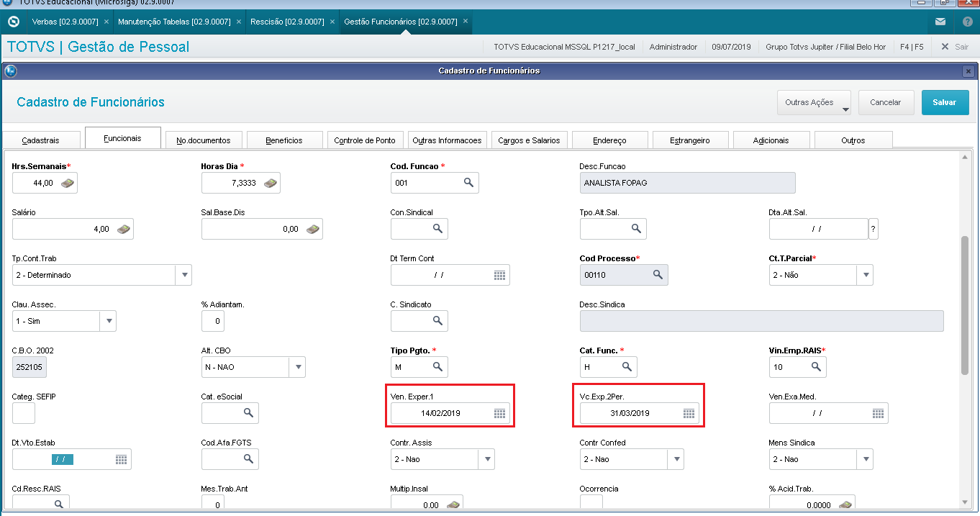Close the Verbas window tab
The height and width of the screenshot is (516, 980).
pyautogui.click(x=106, y=22)
